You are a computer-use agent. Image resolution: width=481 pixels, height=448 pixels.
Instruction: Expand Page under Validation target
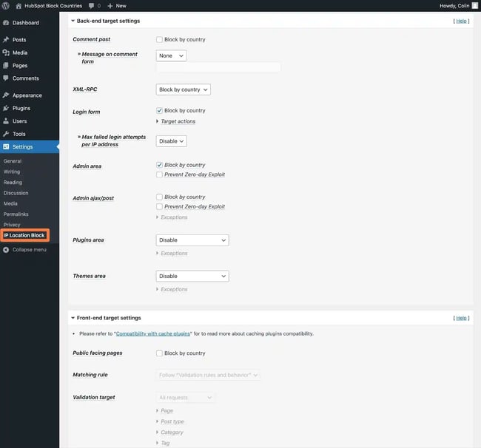pos(165,410)
